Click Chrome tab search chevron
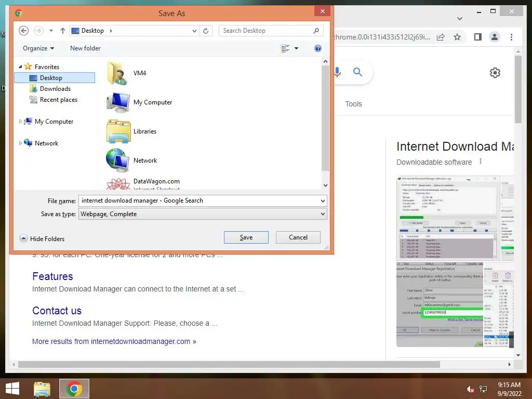Image resolution: width=532 pixels, height=399 pixels. point(459,18)
